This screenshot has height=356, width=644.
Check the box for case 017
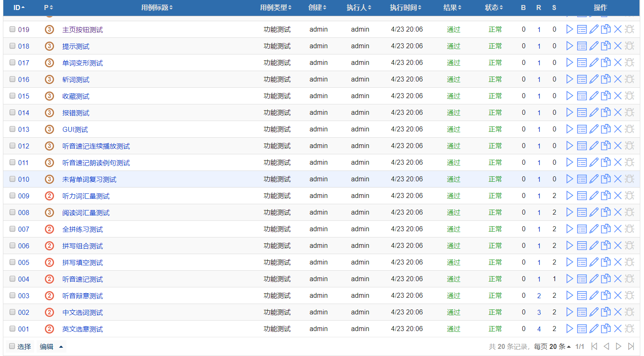click(x=12, y=62)
